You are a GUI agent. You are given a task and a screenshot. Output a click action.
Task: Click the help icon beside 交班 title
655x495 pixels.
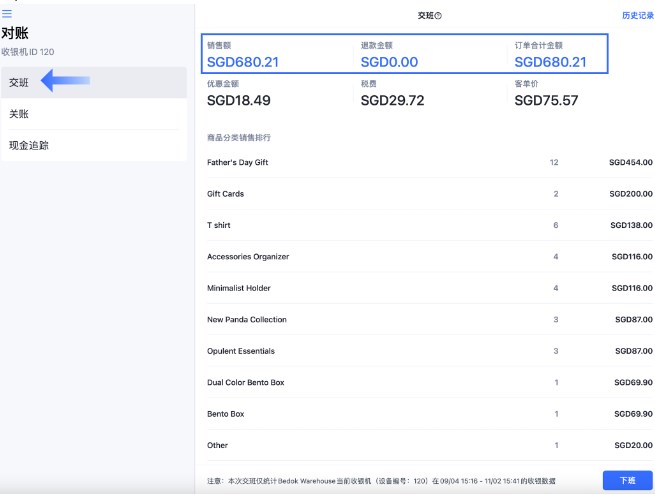(438, 16)
